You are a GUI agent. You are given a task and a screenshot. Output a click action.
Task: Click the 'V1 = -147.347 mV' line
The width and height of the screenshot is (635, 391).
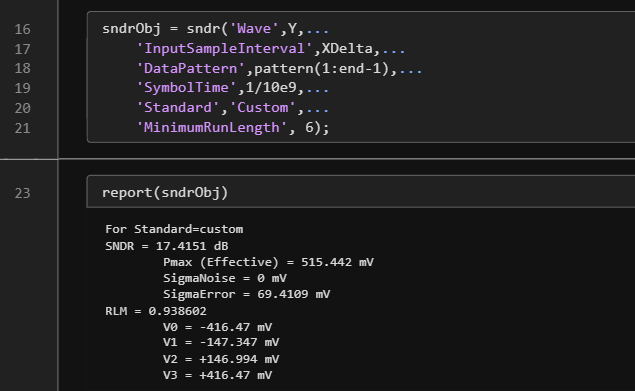pos(221,342)
